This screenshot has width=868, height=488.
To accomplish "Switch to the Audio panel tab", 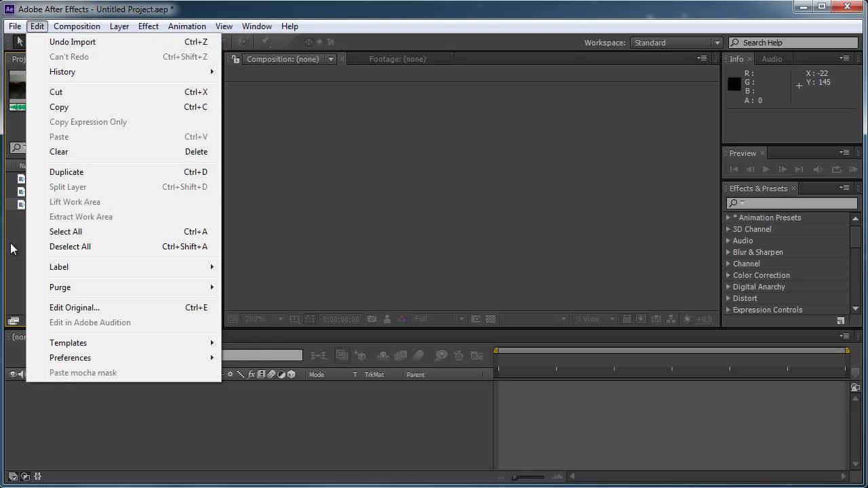I will (x=772, y=59).
